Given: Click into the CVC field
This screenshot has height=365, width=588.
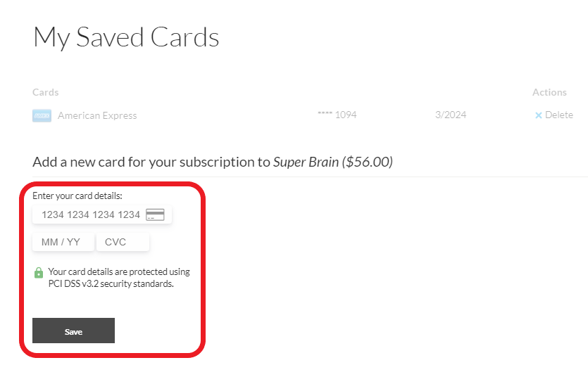Looking at the screenshot, I should click(x=122, y=242).
